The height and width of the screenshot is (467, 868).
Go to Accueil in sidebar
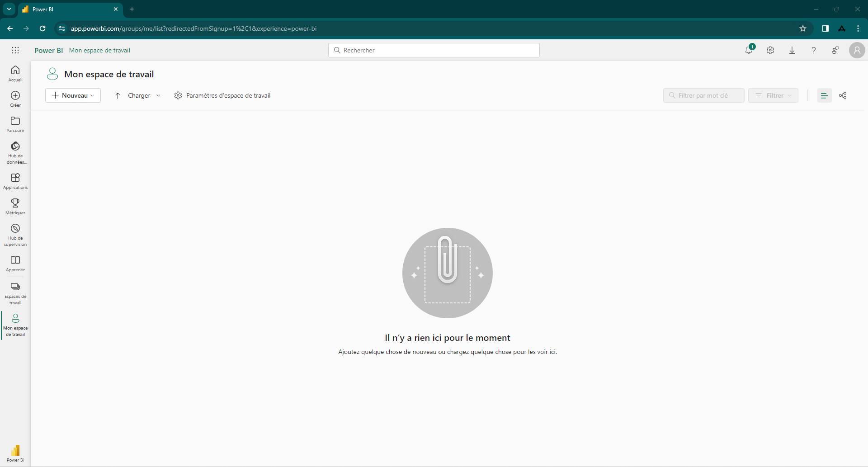click(x=15, y=73)
